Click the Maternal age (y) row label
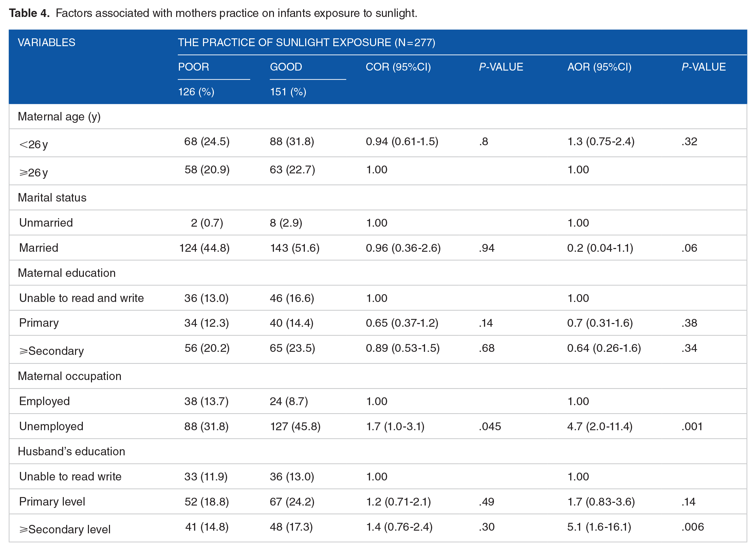The image size is (756, 551). pyautogui.click(x=59, y=117)
